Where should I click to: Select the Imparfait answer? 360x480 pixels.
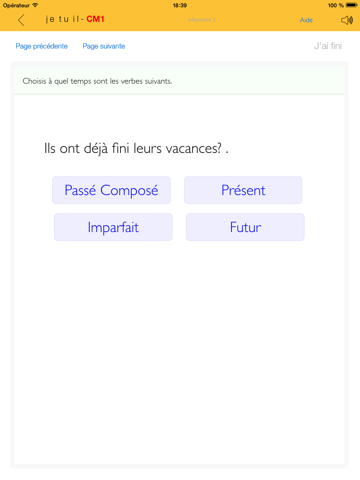(x=113, y=227)
